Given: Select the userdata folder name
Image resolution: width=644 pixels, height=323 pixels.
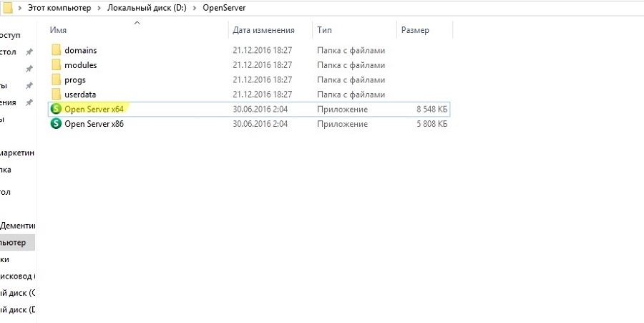Looking at the screenshot, I should (80, 95).
